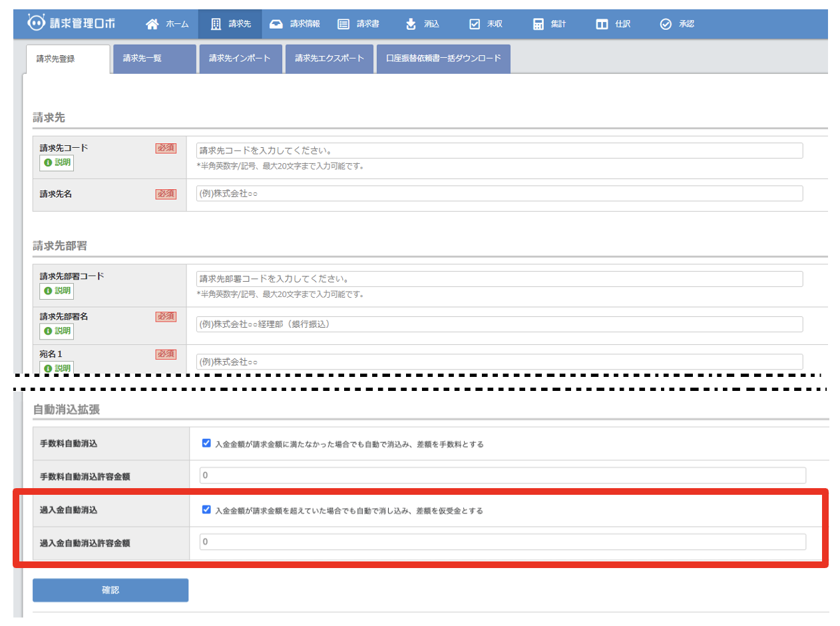Click the 未収 checkmark icon

point(475,25)
